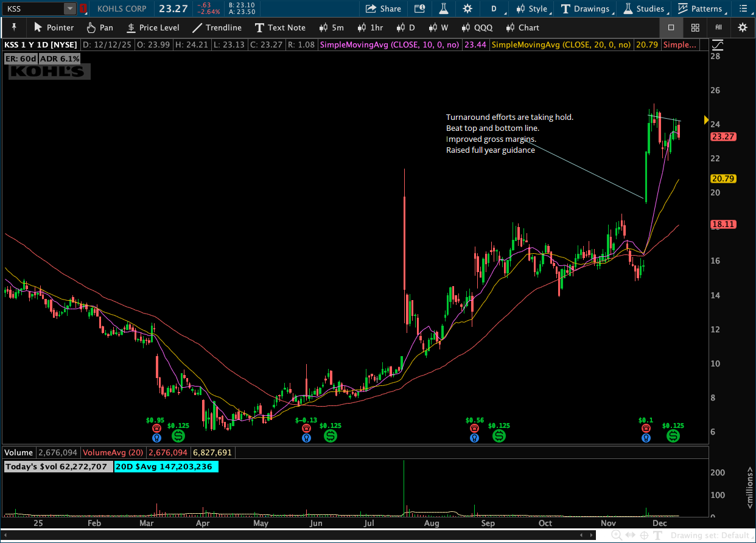Image resolution: width=756 pixels, height=543 pixels.
Task: Click the November lightbulb event icon under $0.1
Action: click(646, 437)
